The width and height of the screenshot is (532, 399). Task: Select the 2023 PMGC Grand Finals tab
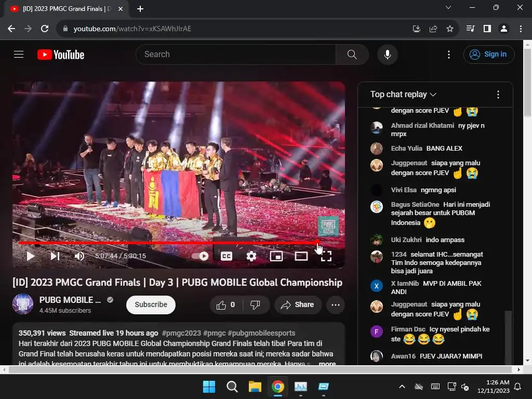coord(66,9)
